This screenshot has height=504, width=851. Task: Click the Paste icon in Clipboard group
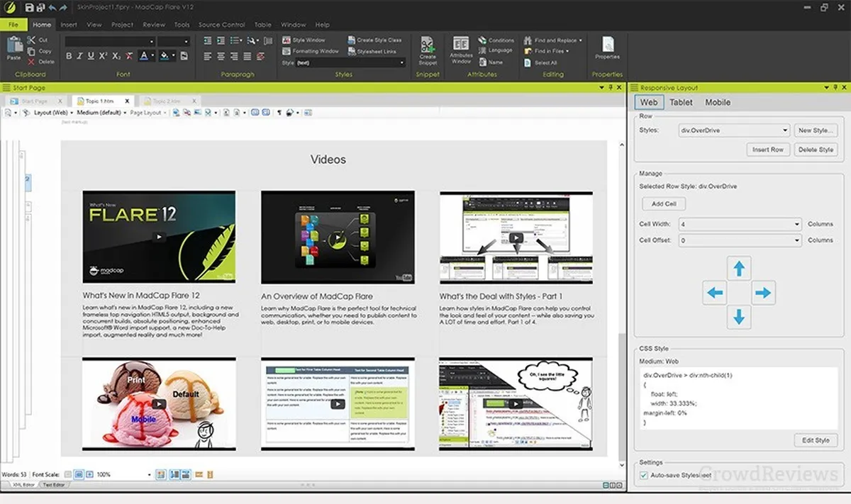coord(13,48)
